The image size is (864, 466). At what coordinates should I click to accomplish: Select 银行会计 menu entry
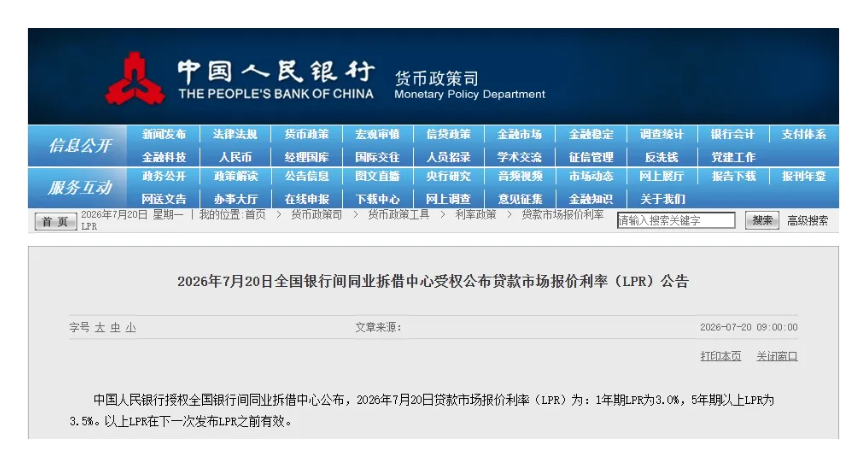(732, 134)
